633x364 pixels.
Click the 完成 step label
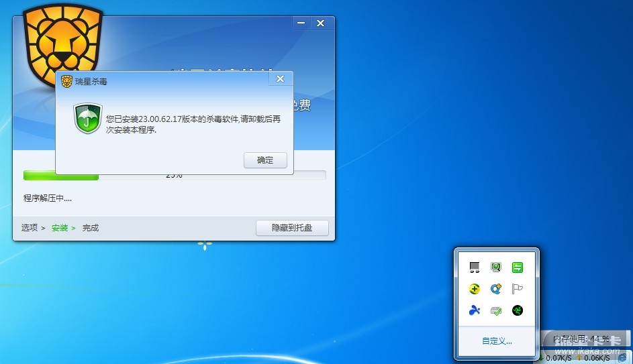click(x=91, y=228)
